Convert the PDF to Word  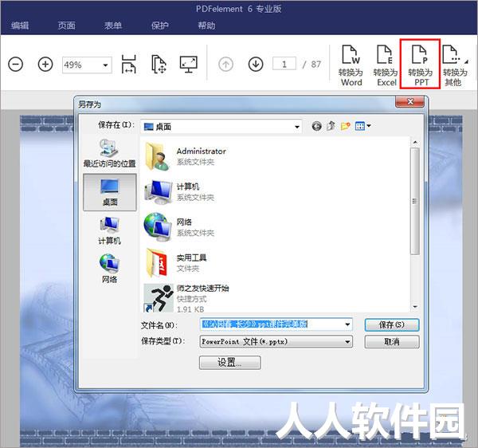click(x=351, y=65)
